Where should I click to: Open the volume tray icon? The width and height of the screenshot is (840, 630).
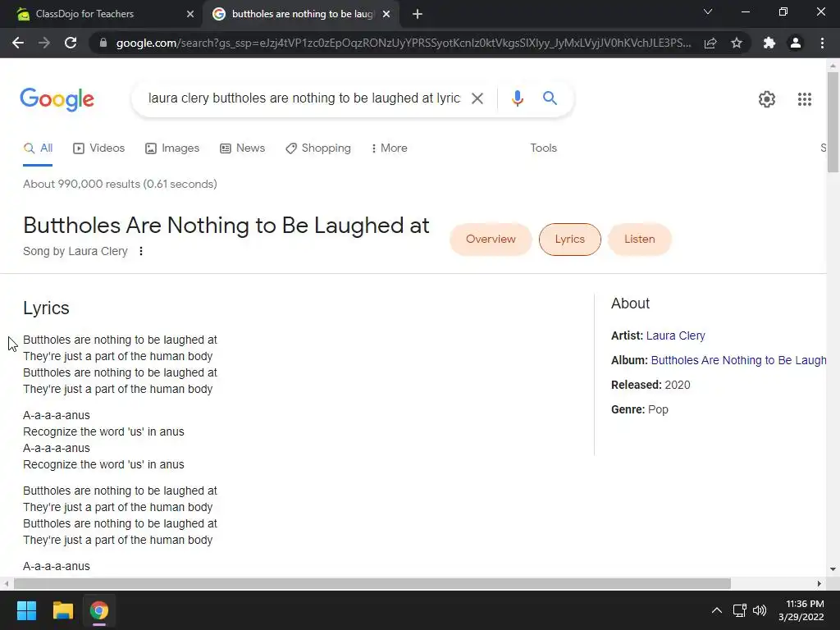pyautogui.click(x=760, y=610)
